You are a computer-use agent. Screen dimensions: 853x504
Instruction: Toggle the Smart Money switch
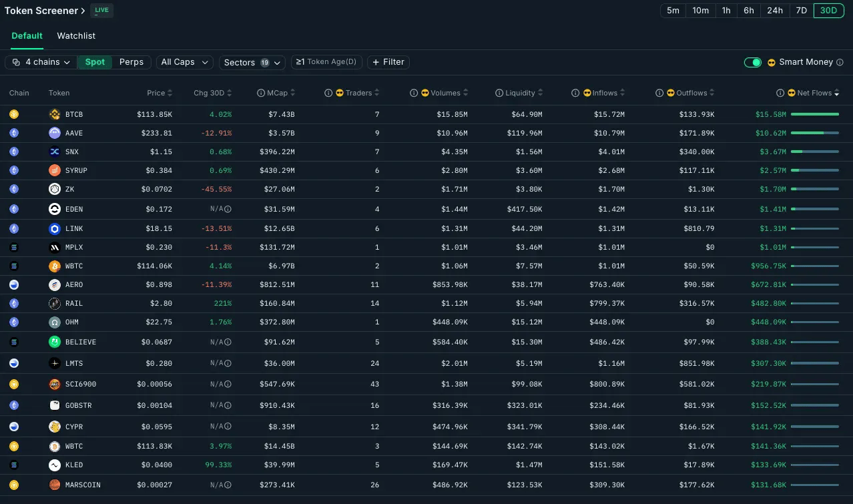click(753, 62)
